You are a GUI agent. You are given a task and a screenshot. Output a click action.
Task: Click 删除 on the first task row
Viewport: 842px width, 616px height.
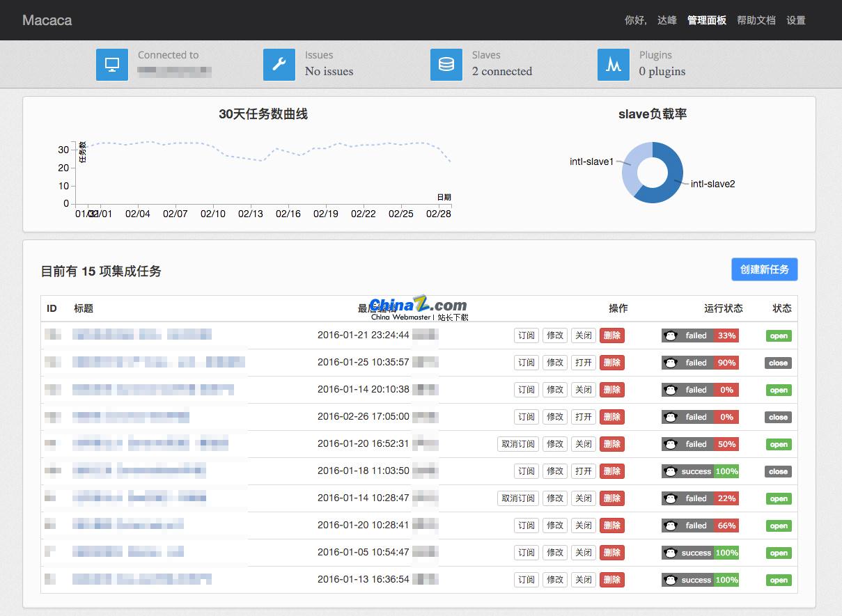click(611, 335)
